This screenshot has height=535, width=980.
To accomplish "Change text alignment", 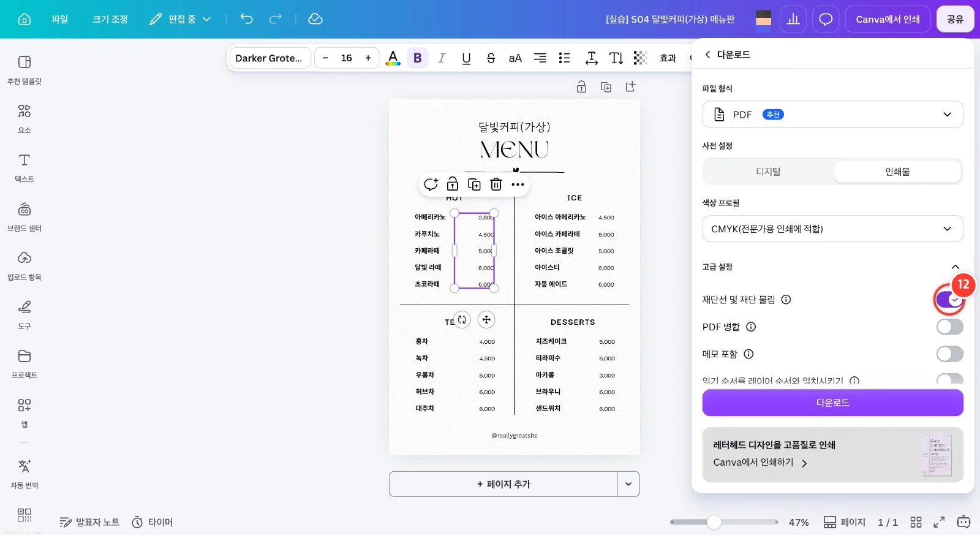I will click(x=540, y=58).
